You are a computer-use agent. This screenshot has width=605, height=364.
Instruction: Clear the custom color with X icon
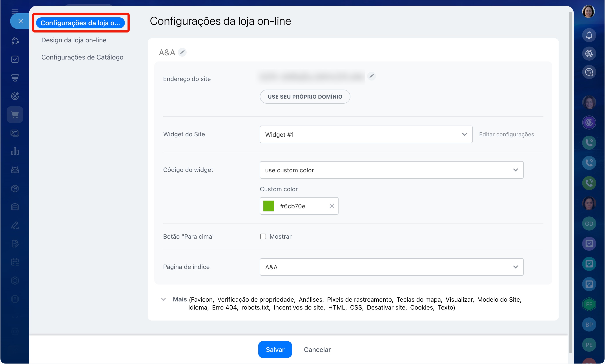[x=332, y=206]
